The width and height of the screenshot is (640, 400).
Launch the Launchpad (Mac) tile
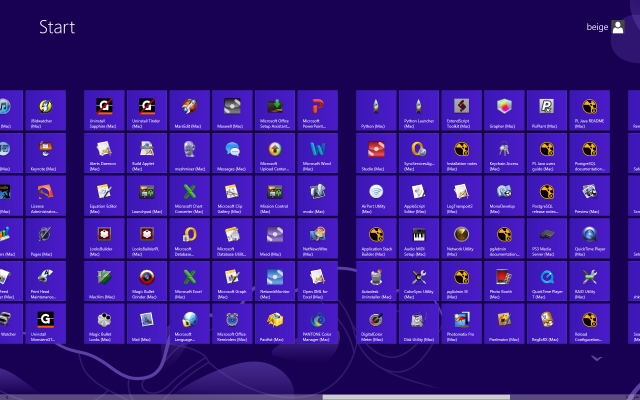point(147,196)
